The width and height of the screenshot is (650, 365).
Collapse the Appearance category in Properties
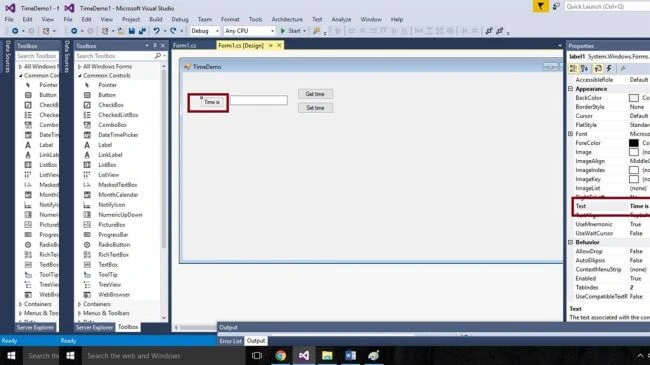(x=570, y=89)
